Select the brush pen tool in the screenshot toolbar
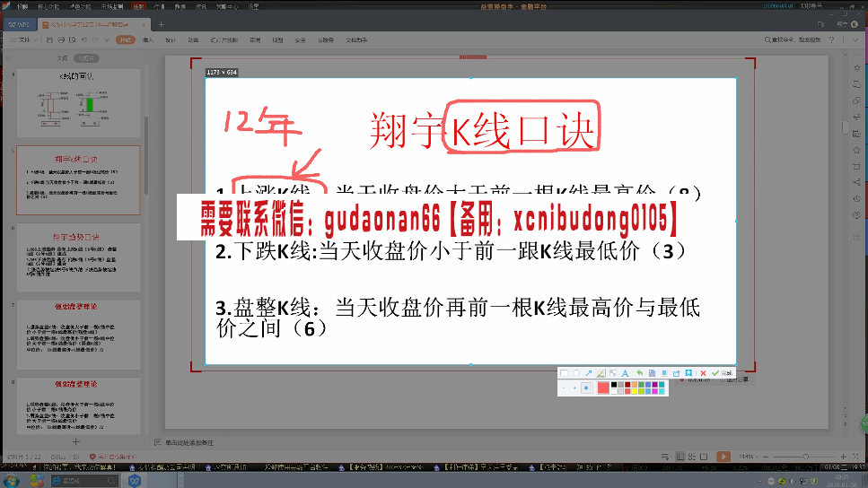Image resolution: width=868 pixels, height=488 pixels. (601, 373)
